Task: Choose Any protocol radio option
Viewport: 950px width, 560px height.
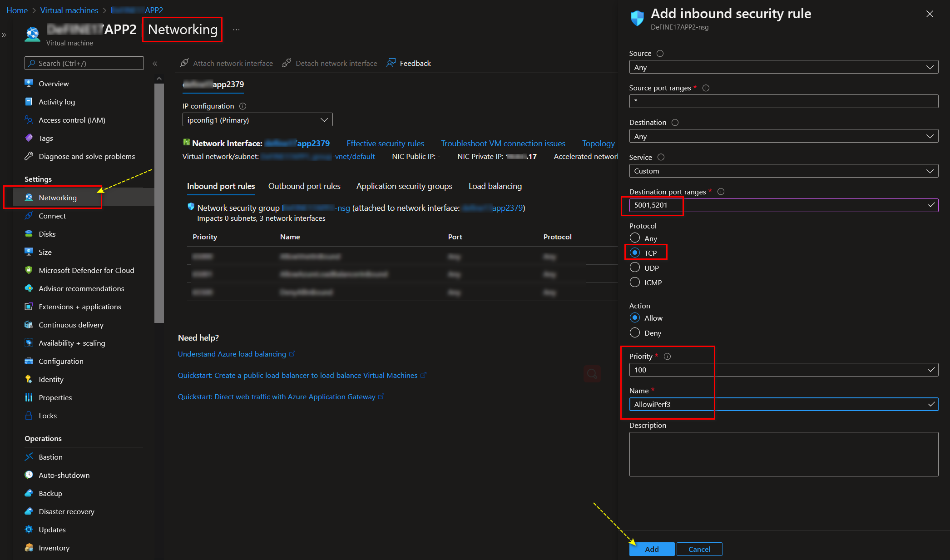Action: (635, 238)
